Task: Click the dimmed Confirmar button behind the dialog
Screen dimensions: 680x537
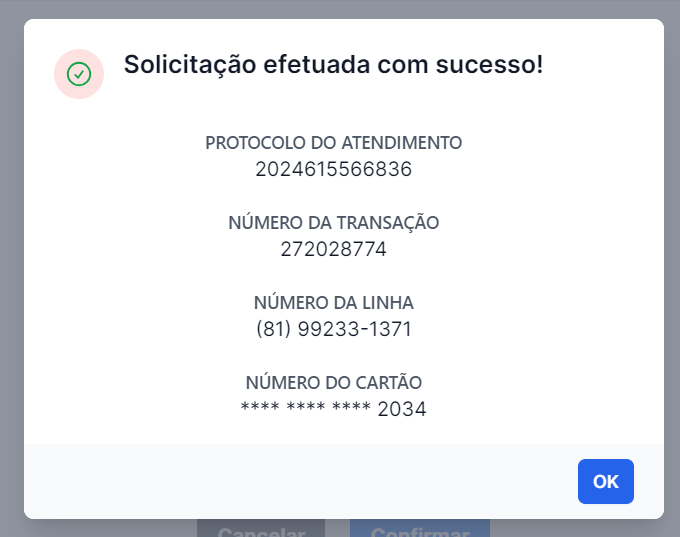Action: coord(420,529)
